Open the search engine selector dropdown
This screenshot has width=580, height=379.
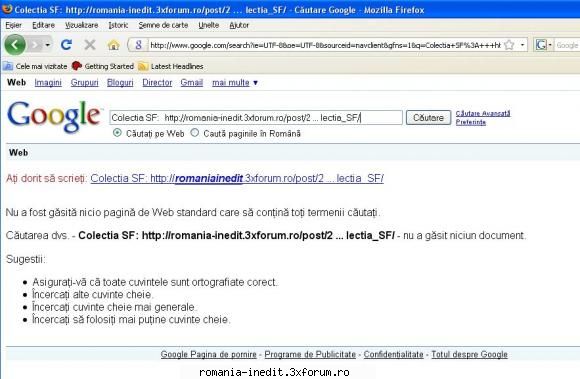pos(543,45)
